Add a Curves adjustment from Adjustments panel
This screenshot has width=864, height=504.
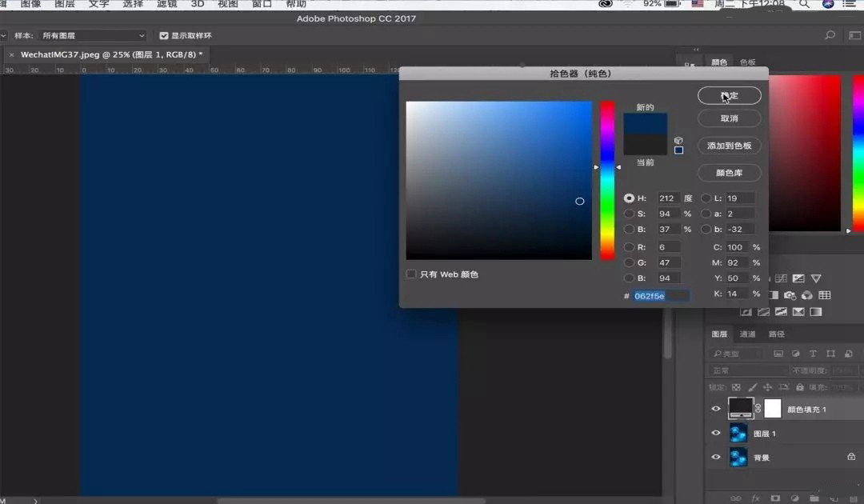point(781,278)
